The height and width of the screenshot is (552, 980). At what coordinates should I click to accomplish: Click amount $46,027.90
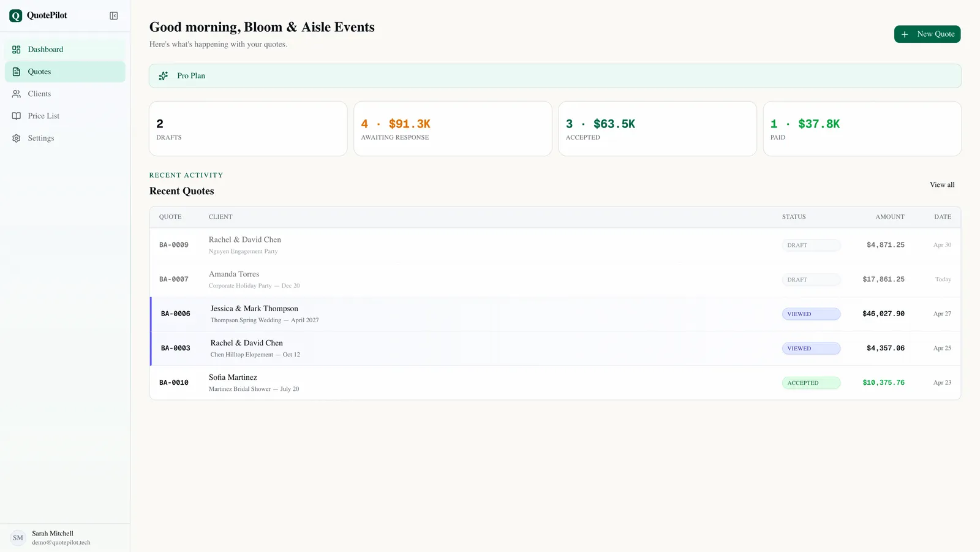(883, 314)
